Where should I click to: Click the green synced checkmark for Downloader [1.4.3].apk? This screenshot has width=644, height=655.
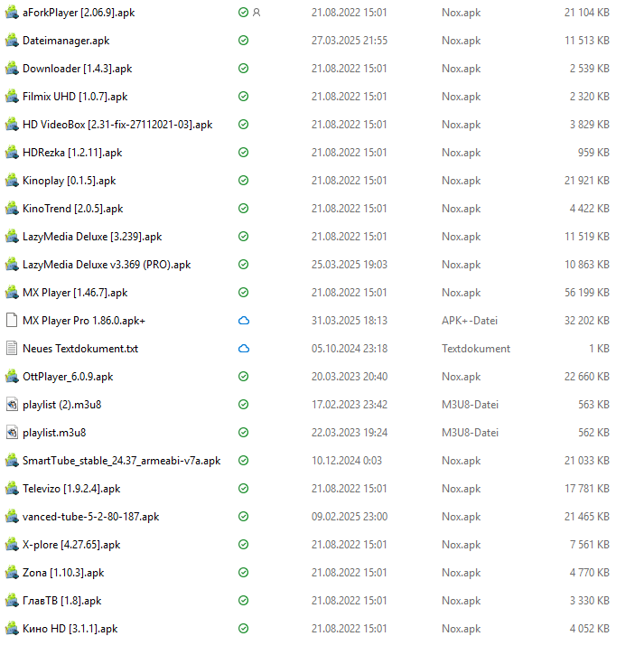click(243, 69)
